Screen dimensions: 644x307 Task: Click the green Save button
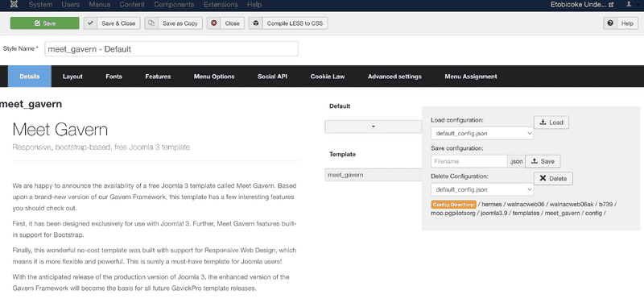45,23
